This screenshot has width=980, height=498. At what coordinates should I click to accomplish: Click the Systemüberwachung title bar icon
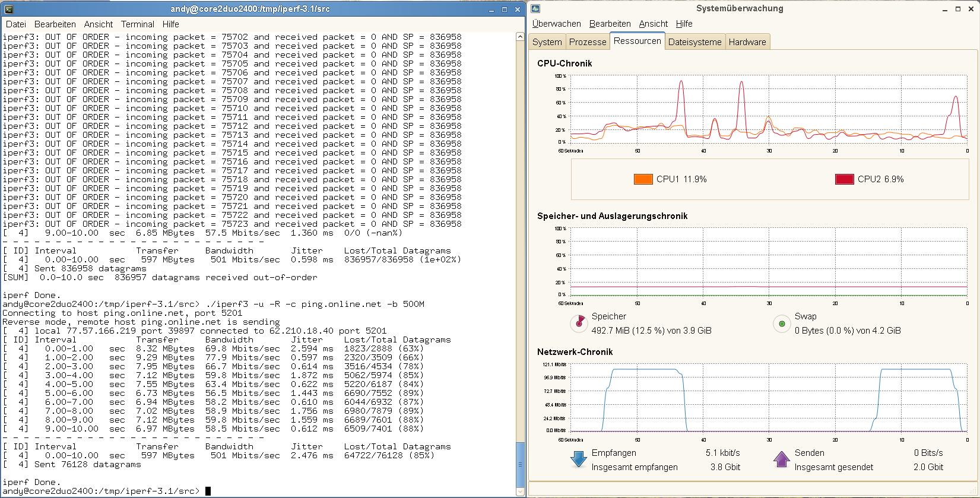tap(535, 9)
